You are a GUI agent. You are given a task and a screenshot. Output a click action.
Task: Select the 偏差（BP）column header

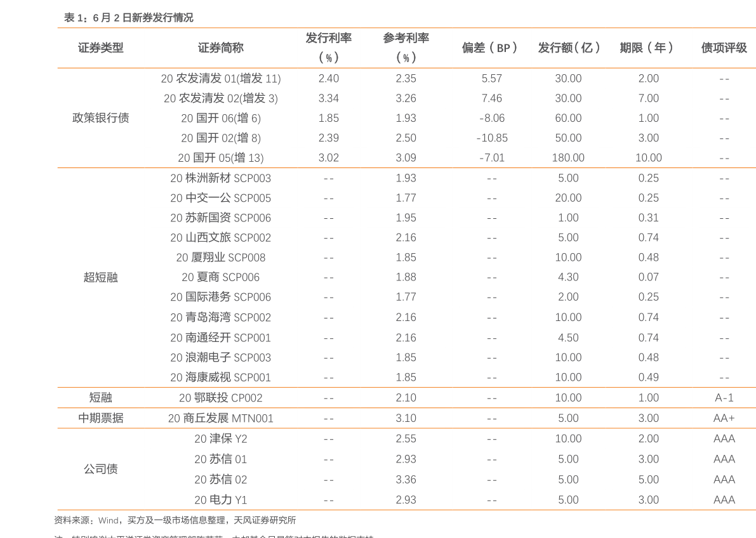(x=491, y=48)
